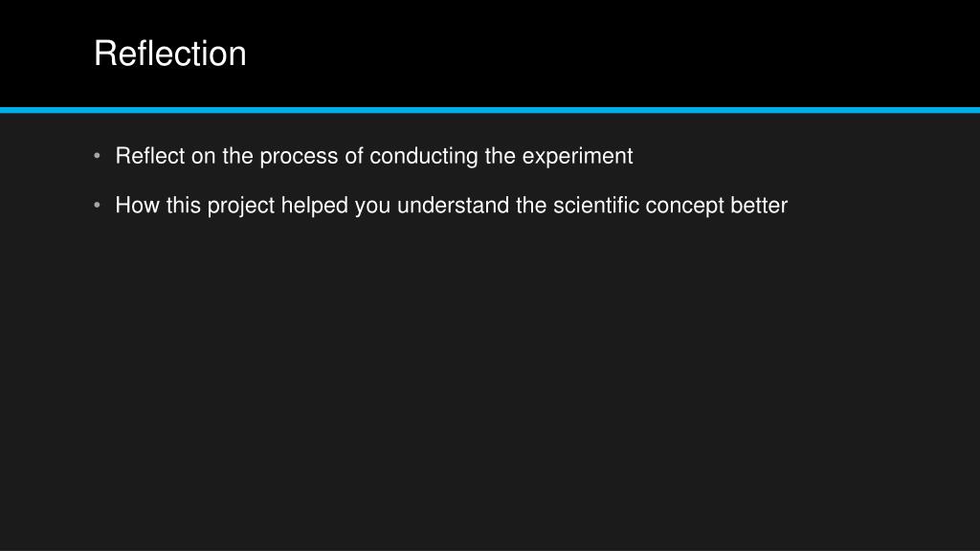Click the word "How" in second bullet
The image size is (980, 551).
coord(138,205)
